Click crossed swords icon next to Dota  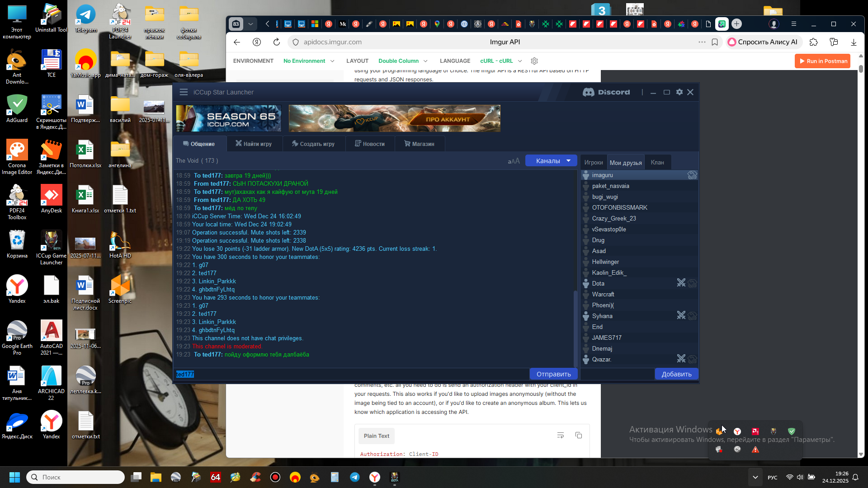(x=681, y=283)
